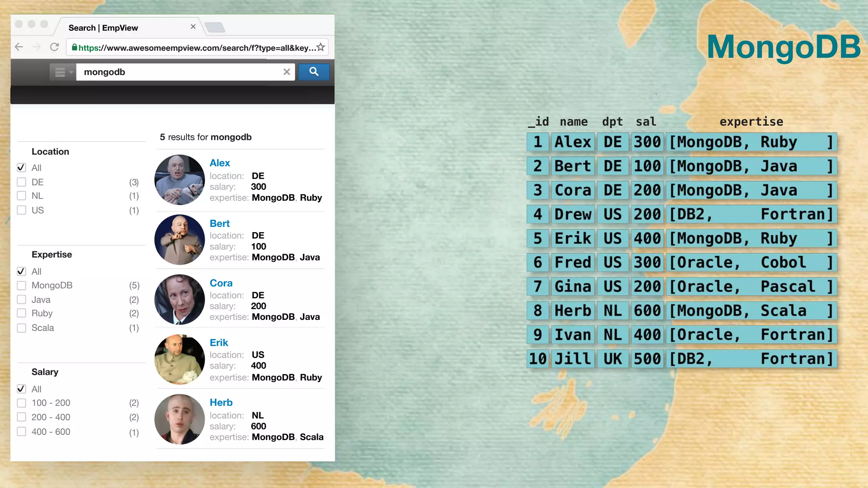
Task: Enable the MongoDB expertise checkbox
Action: (x=22, y=286)
